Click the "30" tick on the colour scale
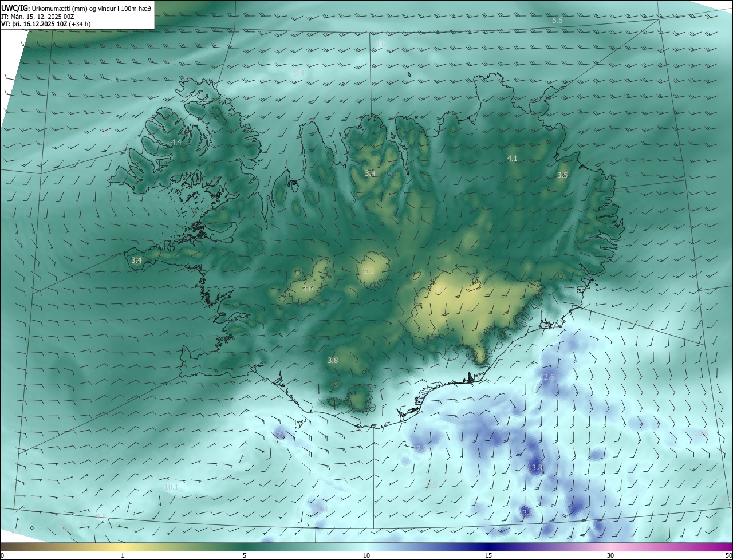 click(610, 555)
